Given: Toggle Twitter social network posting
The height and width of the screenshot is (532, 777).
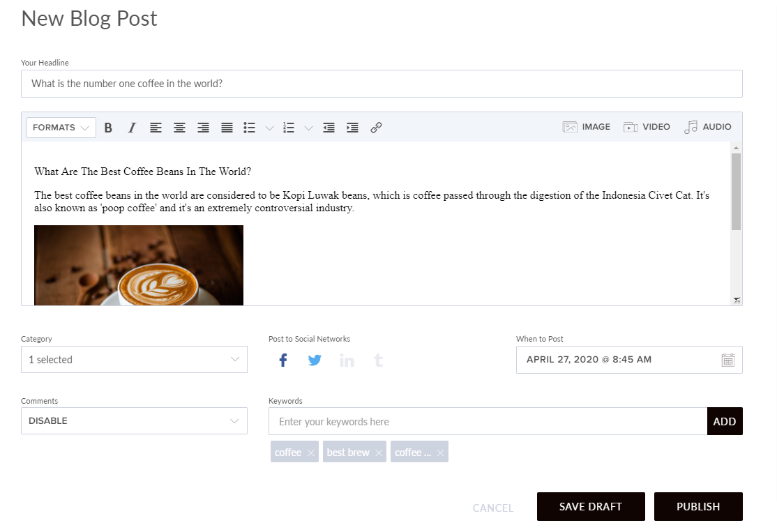Looking at the screenshot, I should click(x=315, y=360).
